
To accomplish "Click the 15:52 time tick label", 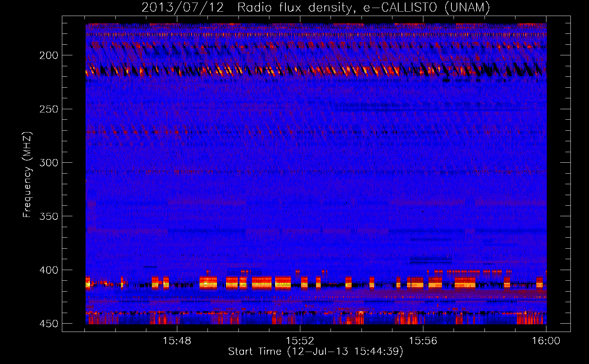I will point(300,341).
